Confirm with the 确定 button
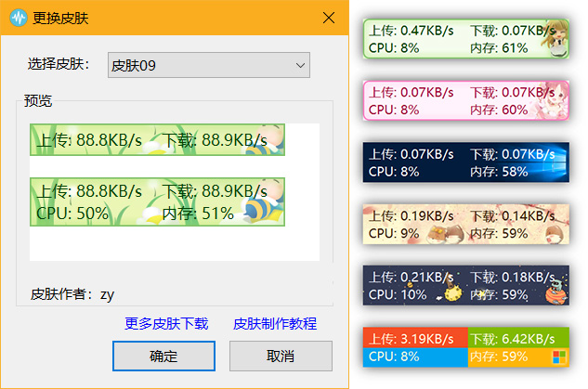 point(163,356)
